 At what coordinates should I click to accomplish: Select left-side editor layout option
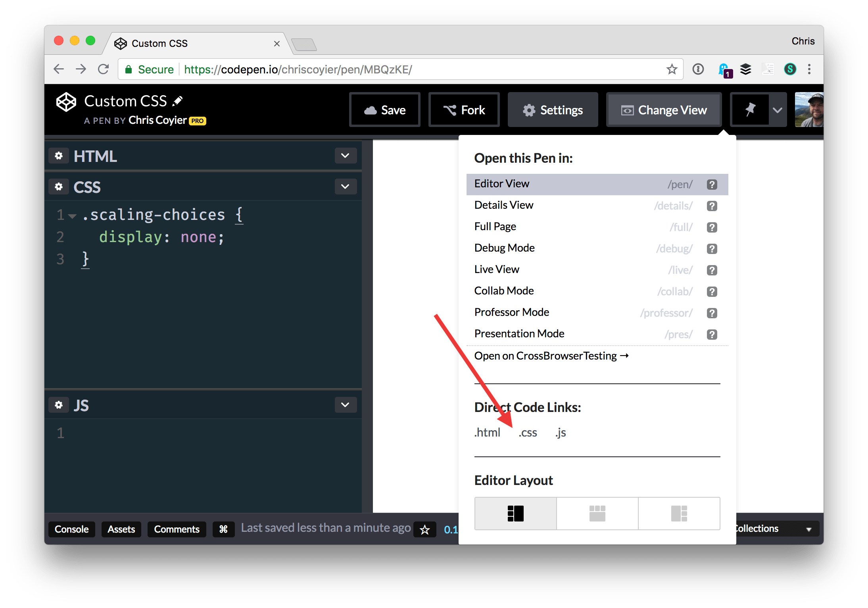click(x=515, y=514)
